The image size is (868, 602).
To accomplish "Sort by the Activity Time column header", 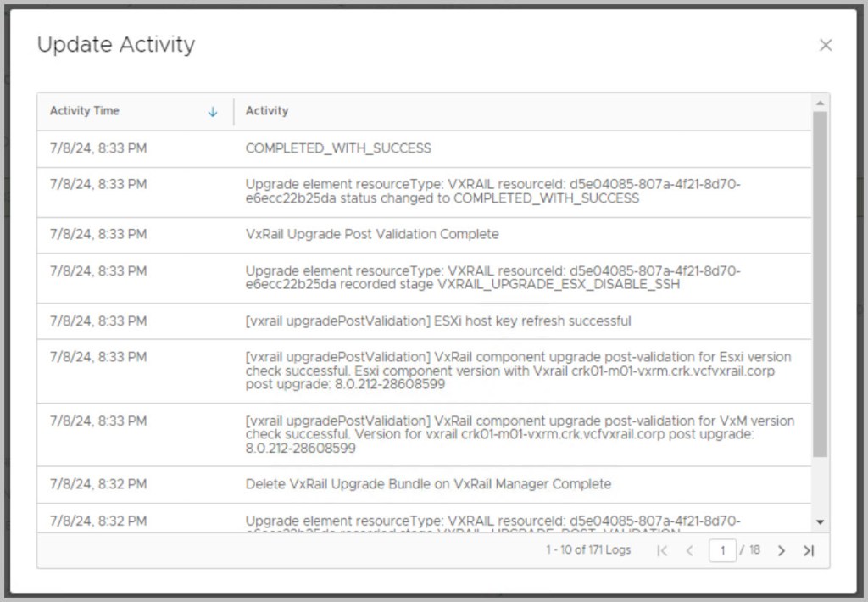I will [x=85, y=111].
